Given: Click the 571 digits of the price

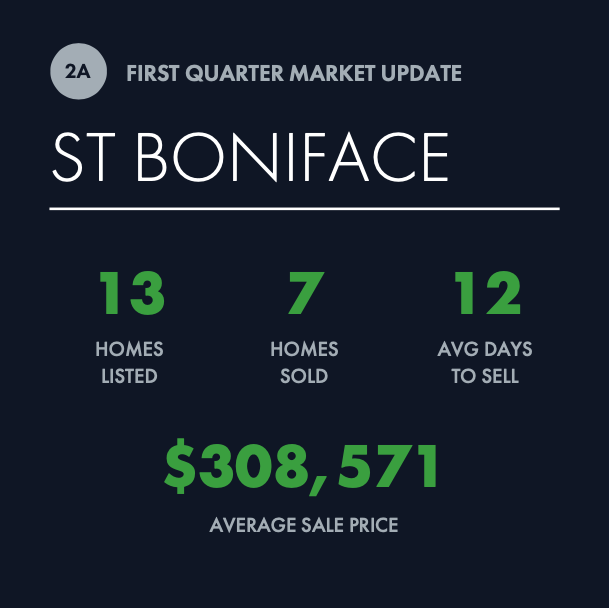Looking at the screenshot, I should 388,466.
